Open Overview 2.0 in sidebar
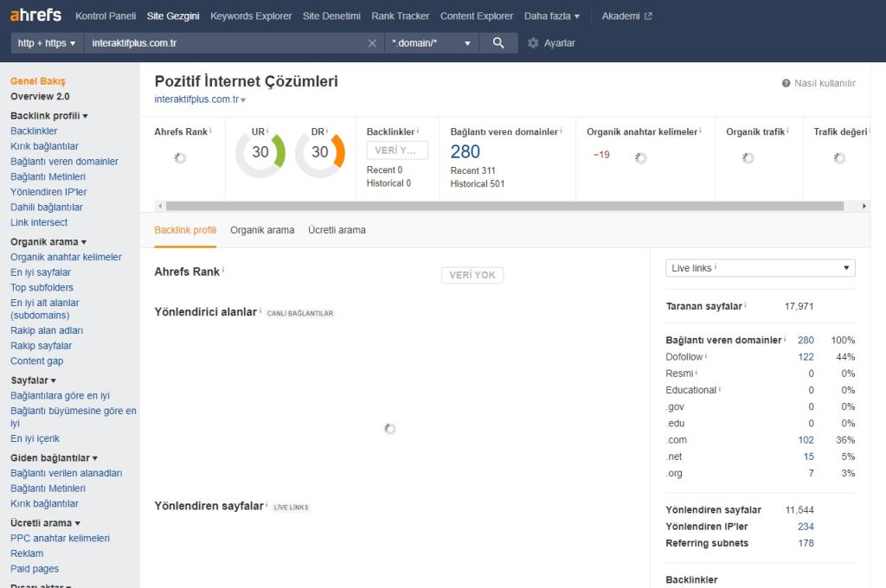886x588 pixels. 40,97
